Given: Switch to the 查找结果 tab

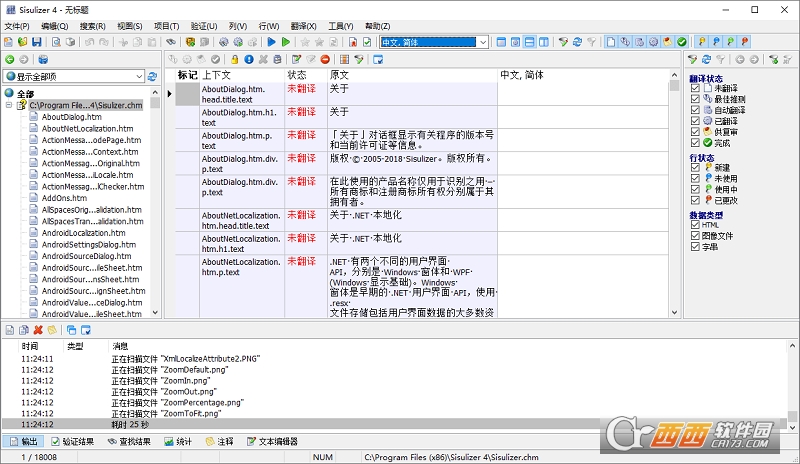Looking at the screenshot, I should 129,442.
